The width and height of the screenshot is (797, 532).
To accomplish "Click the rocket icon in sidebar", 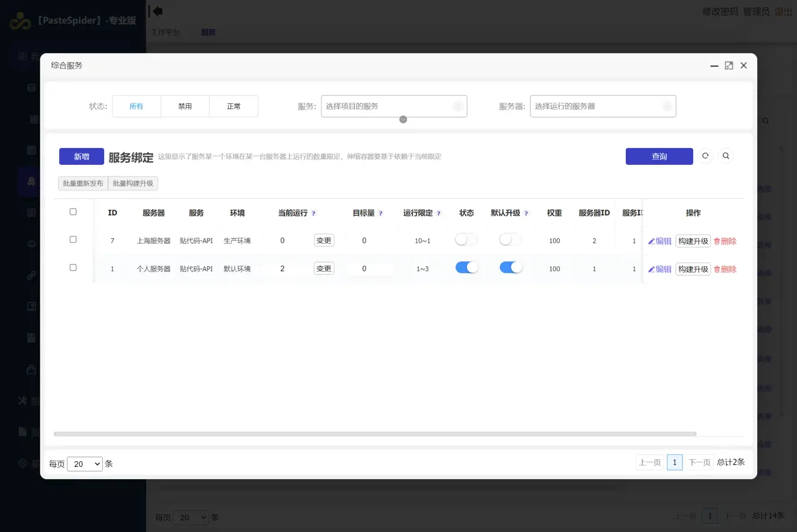I will tap(31, 181).
